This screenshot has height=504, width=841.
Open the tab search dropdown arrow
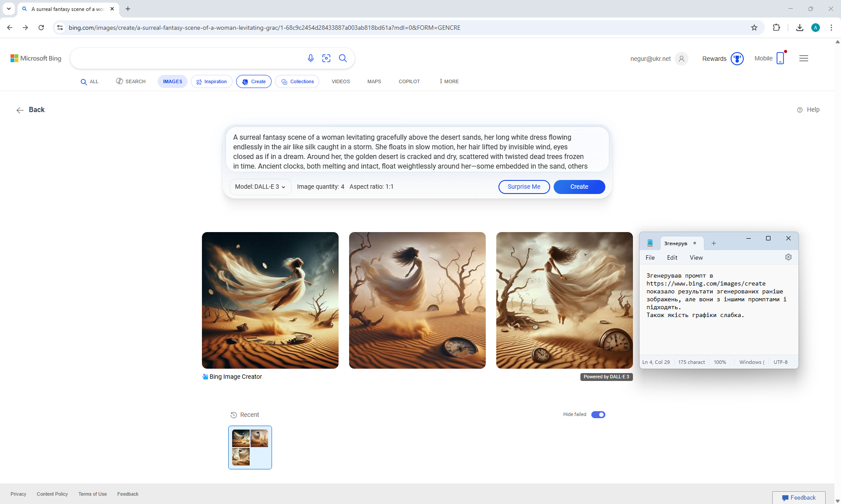tap(8, 9)
